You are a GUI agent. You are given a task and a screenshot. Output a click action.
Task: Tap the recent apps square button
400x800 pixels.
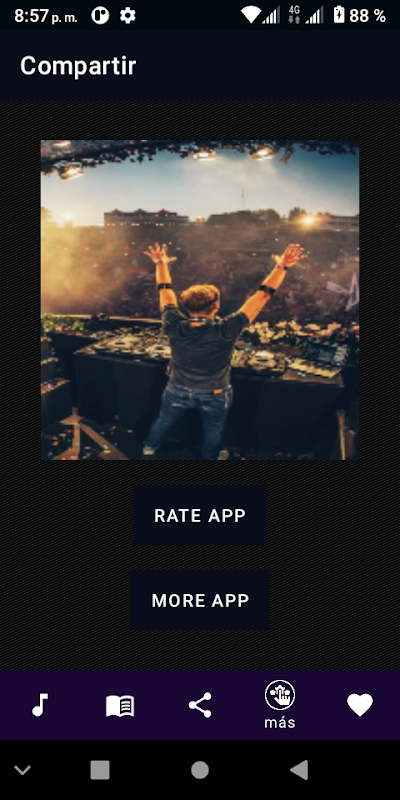(x=100, y=770)
